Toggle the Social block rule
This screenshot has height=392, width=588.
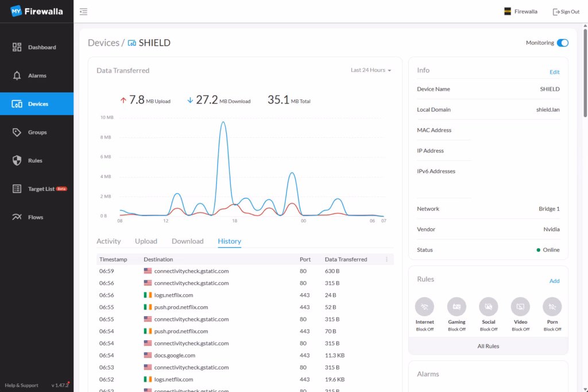point(489,307)
